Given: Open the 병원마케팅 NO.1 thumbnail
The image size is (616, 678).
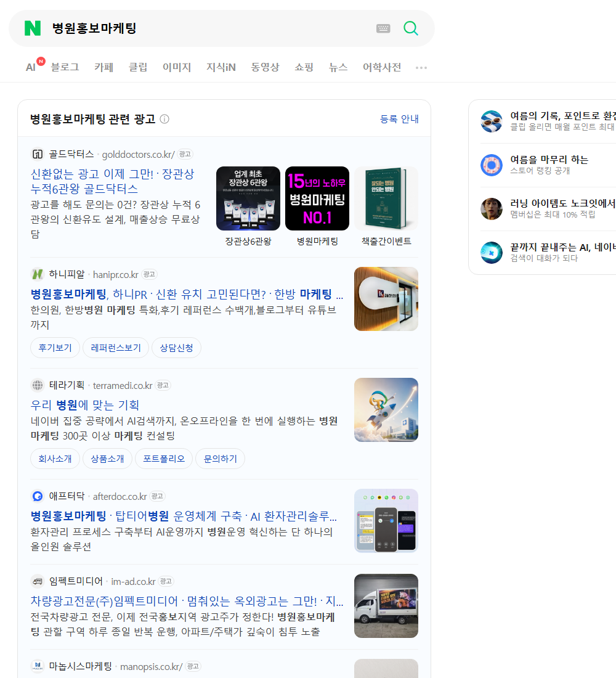Looking at the screenshot, I should tap(317, 198).
